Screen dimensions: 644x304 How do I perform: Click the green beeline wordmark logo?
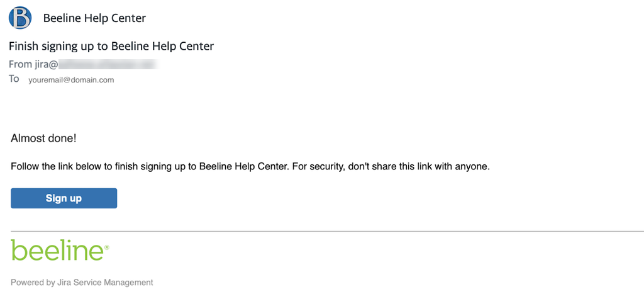pyautogui.click(x=57, y=251)
